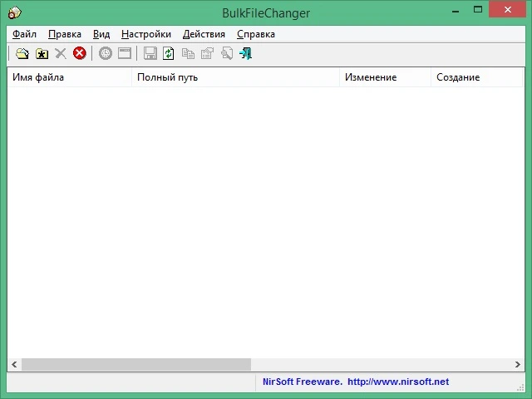Open the Настройки menu
This screenshot has width=532, height=399.
(x=146, y=34)
